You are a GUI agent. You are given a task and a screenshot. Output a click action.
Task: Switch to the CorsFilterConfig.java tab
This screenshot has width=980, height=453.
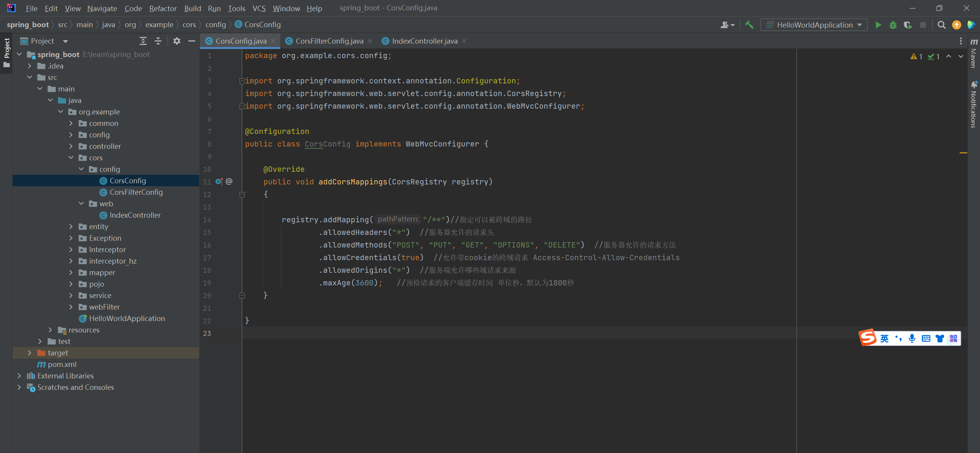(x=329, y=41)
